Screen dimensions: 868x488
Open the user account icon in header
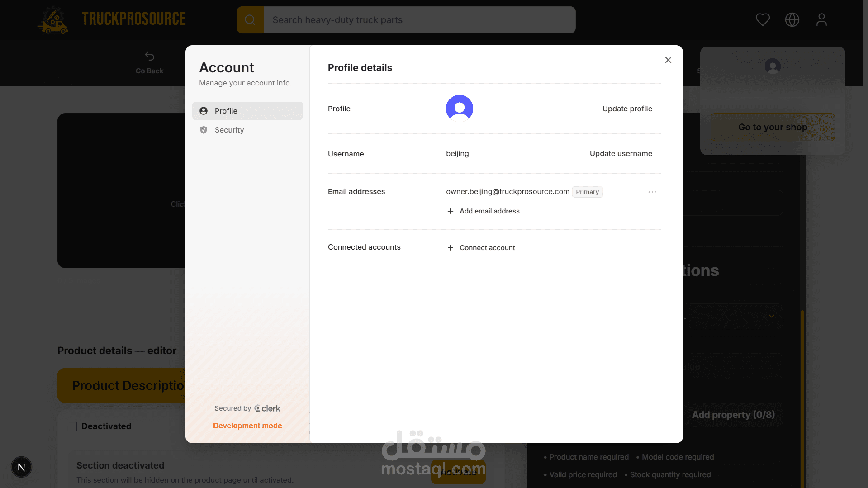point(821,20)
